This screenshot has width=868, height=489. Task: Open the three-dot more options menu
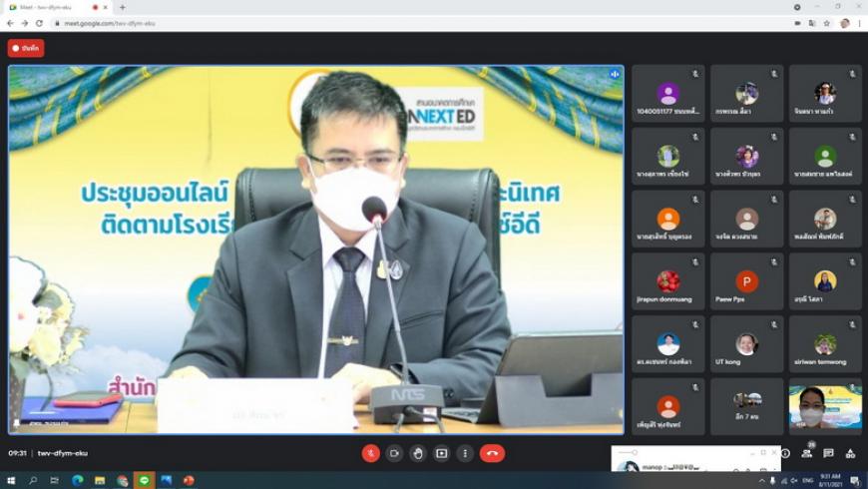point(465,453)
